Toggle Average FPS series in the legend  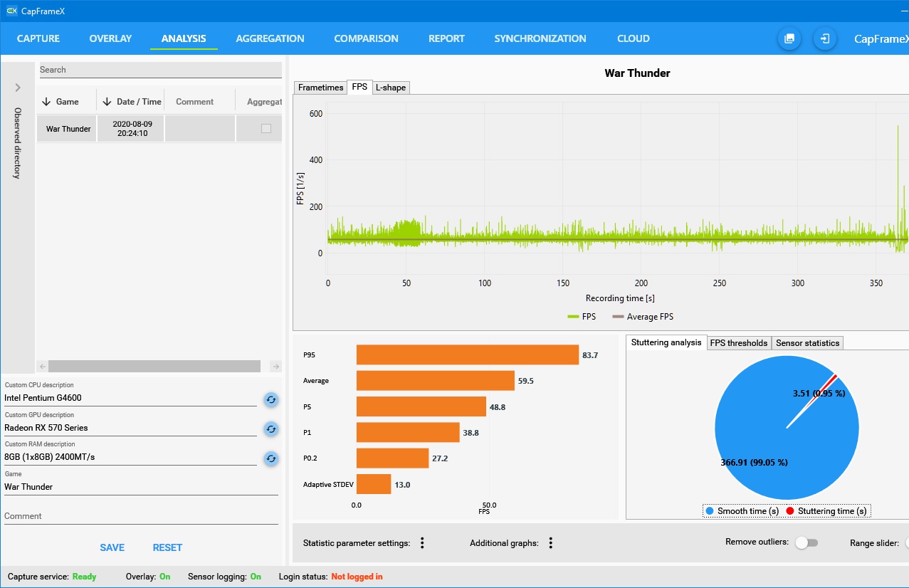(x=643, y=317)
